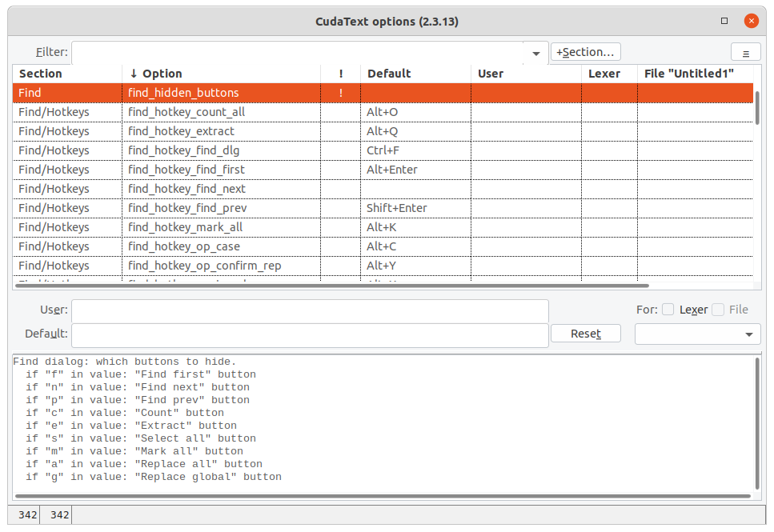This screenshot has width=774, height=532.
Task: Click the Alt+Q default value cell
Action: 415,131
